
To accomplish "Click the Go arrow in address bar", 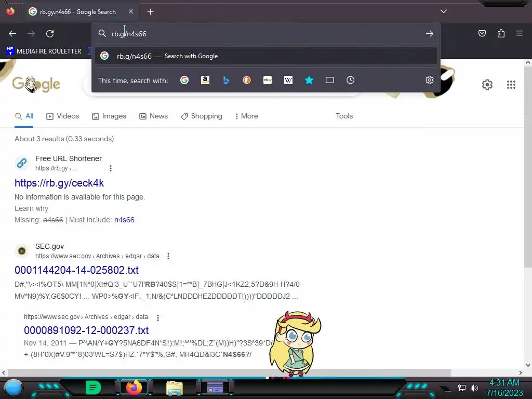I will [430, 34].
